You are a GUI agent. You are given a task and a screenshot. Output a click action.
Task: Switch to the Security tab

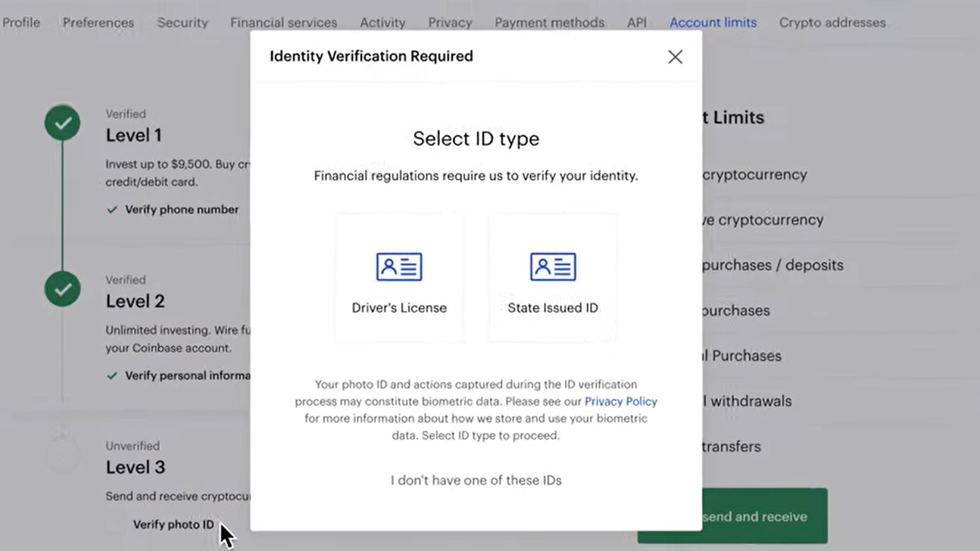[x=183, y=23]
